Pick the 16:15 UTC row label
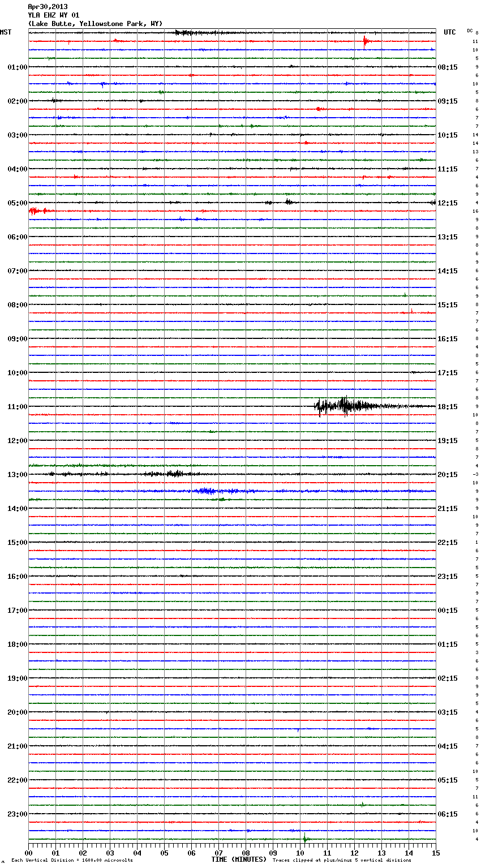The width and height of the screenshot is (481, 868). pyautogui.click(x=448, y=339)
